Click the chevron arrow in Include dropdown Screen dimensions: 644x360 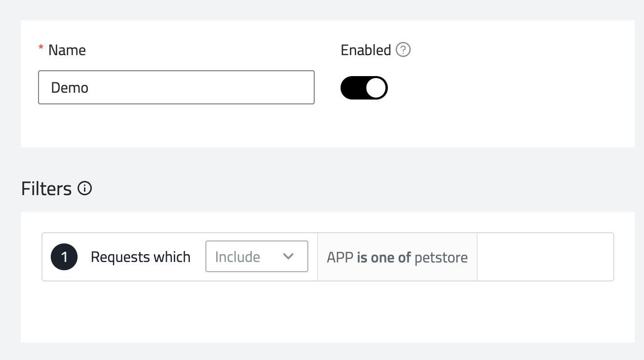(288, 256)
